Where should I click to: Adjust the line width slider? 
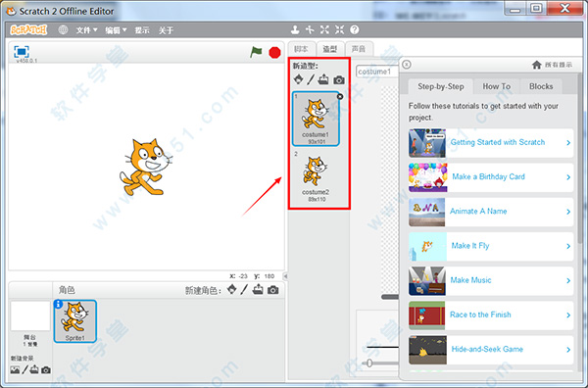click(x=369, y=363)
